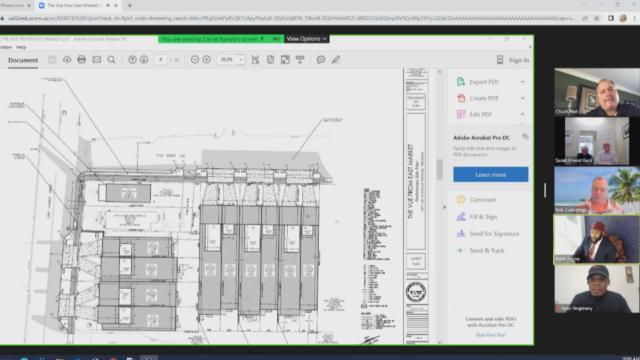The width and height of the screenshot is (640, 360).
Task: Go to next page with down arrow
Action: [144, 60]
